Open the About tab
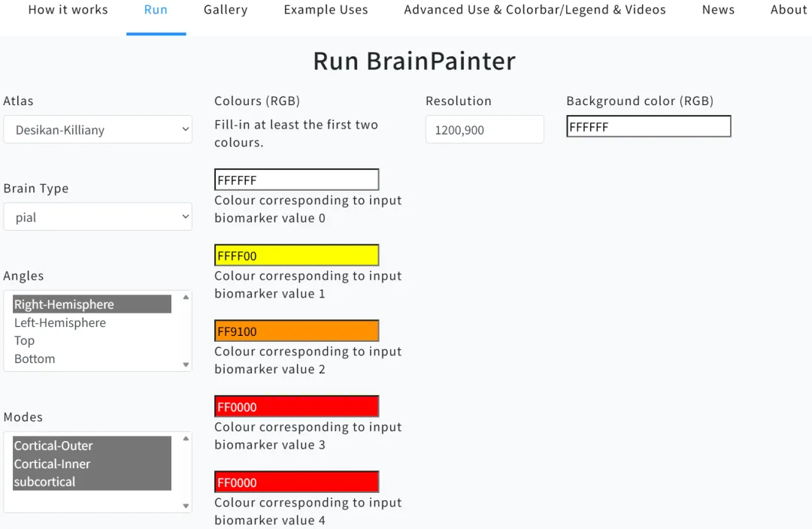This screenshot has height=529, width=812. click(788, 10)
